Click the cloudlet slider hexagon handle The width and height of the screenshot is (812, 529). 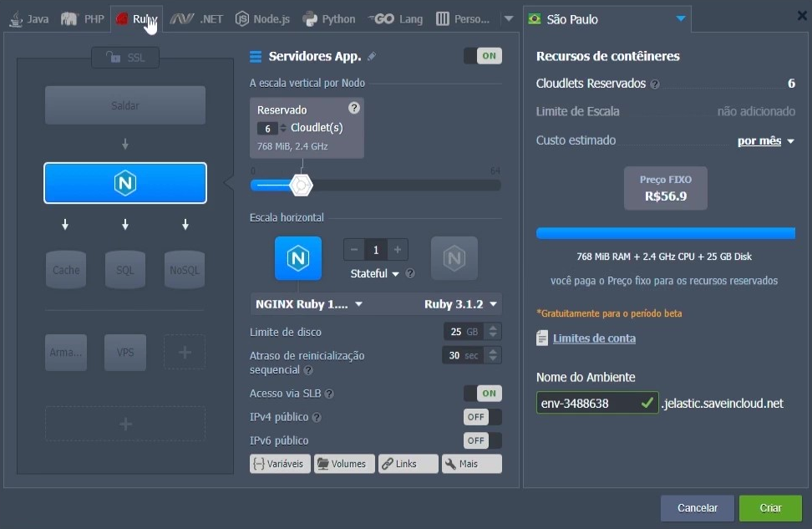302,185
